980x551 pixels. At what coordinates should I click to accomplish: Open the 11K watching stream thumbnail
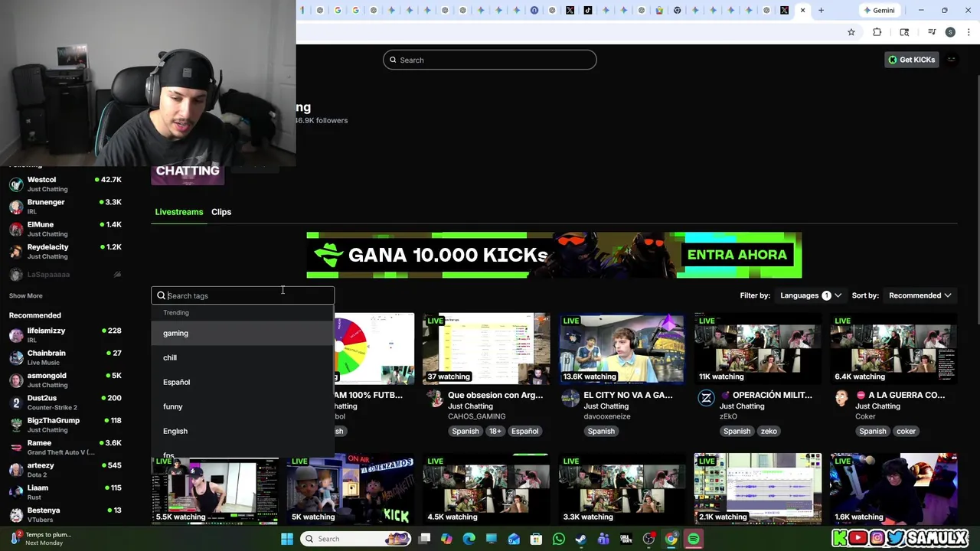click(757, 348)
